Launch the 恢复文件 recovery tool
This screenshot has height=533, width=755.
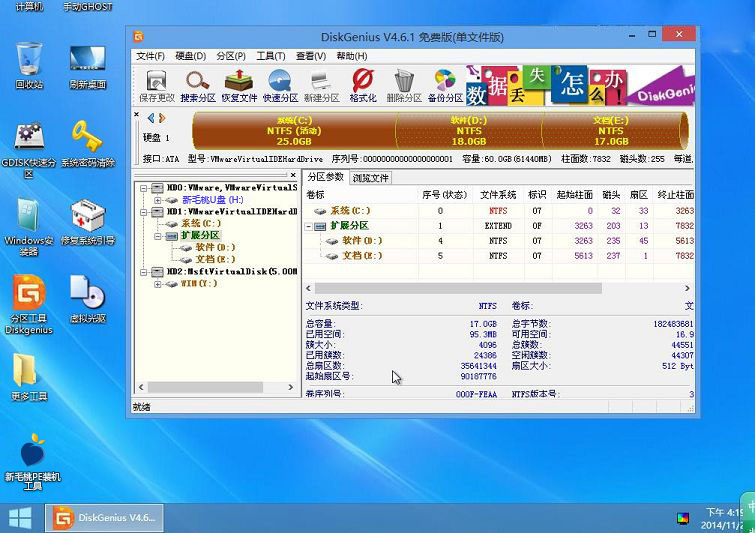coord(239,86)
